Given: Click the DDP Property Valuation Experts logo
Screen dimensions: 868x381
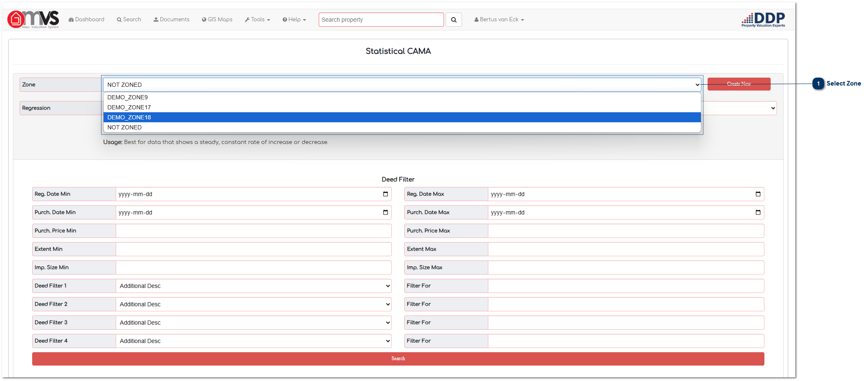Looking at the screenshot, I should pyautogui.click(x=763, y=20).
